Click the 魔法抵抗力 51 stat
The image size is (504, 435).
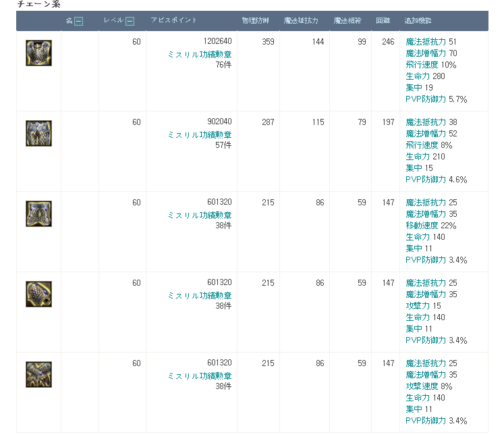click(431, 42)
